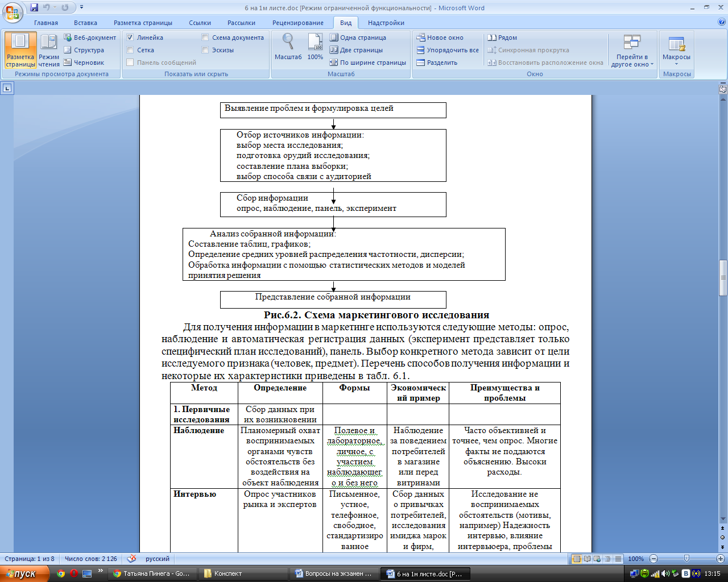Click spell check status icon
This screenshot has height=582, width=728.
tap(132, 559)
